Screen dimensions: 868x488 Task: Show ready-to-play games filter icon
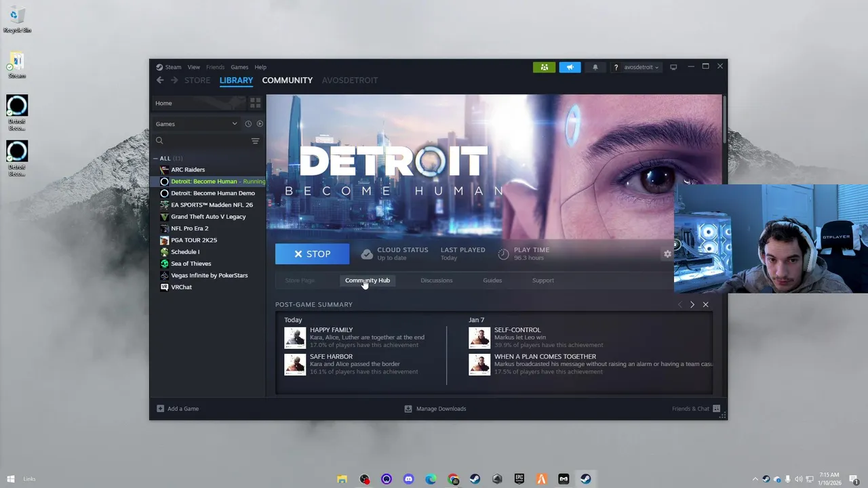pyautogui.click(x=260, y=124)
